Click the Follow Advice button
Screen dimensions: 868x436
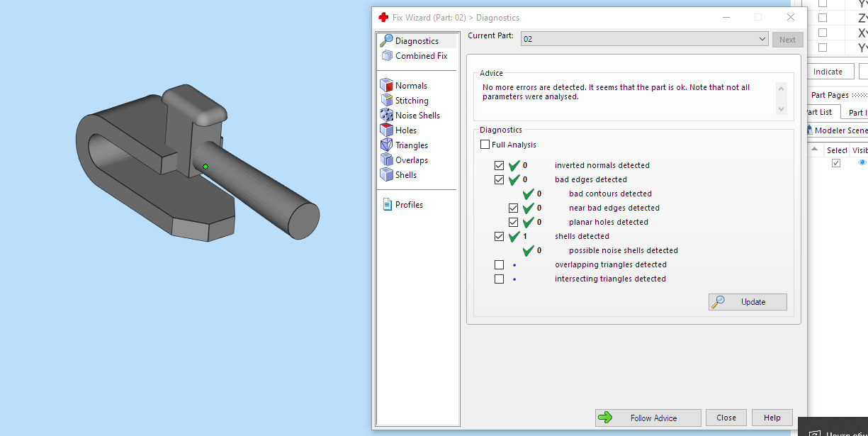coord(648,418)
